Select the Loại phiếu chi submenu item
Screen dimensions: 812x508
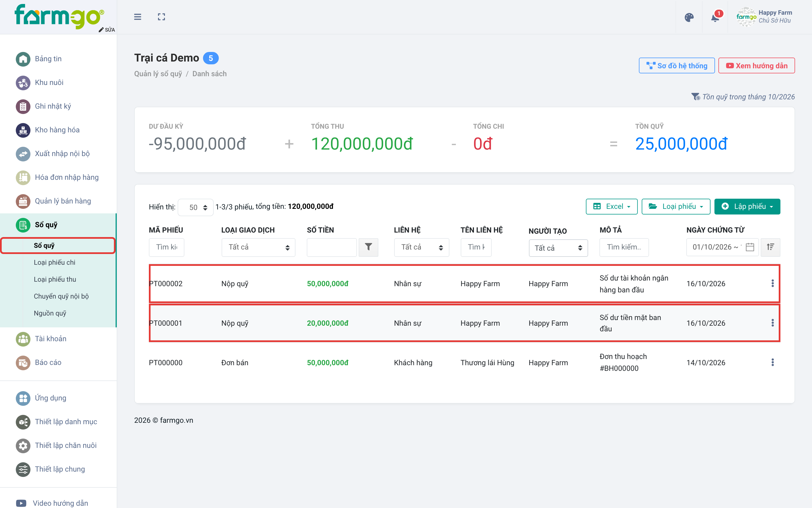[54, 262]
